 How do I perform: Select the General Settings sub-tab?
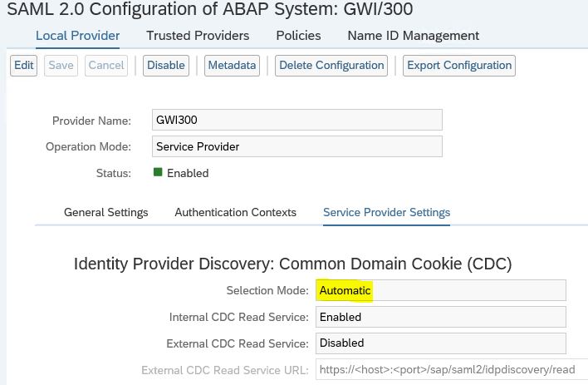(x=106, y=213)
